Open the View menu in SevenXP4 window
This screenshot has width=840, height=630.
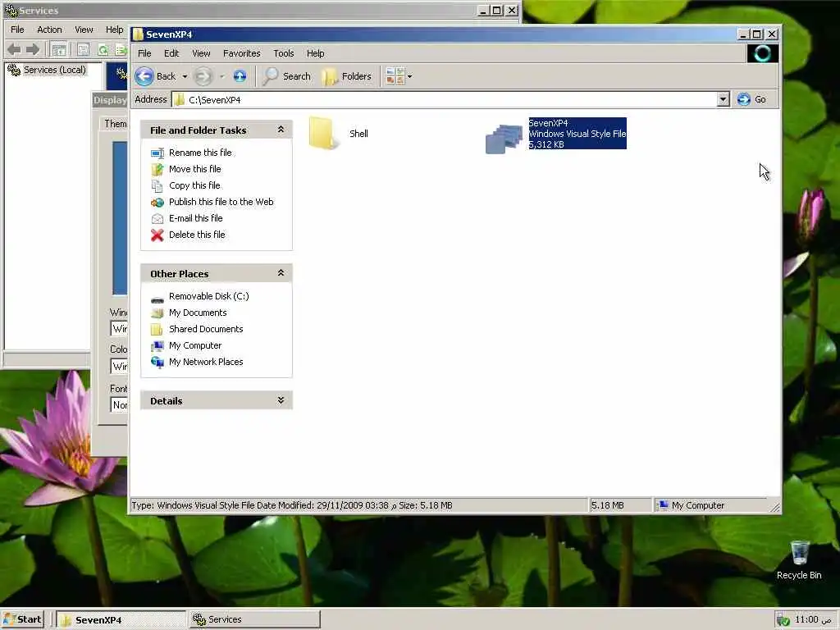click(x=201, y=53)
